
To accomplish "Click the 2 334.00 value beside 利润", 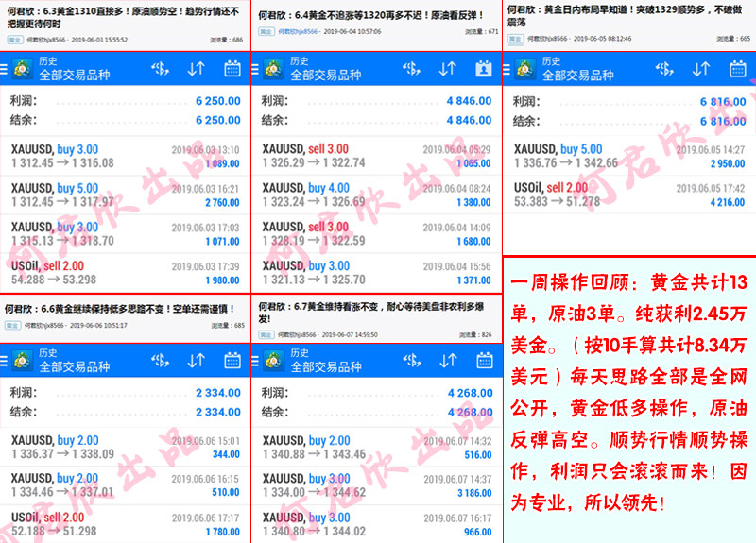I will (218, 393).
